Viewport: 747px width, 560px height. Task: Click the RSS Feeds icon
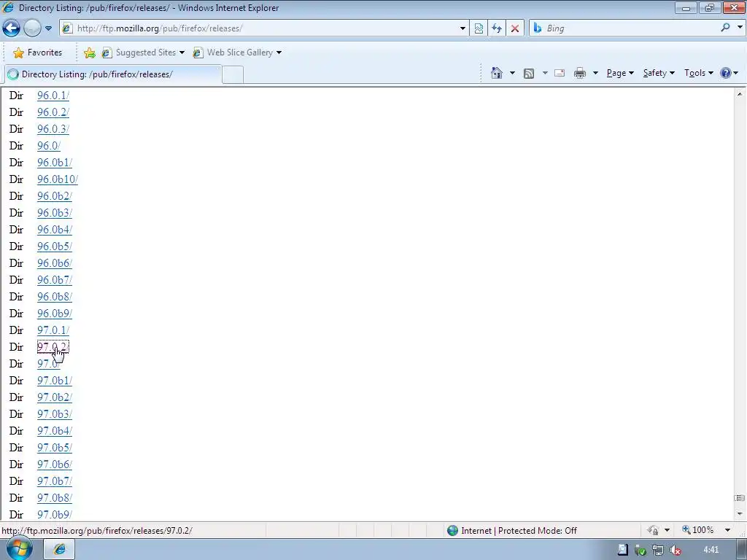coord(528,73)
